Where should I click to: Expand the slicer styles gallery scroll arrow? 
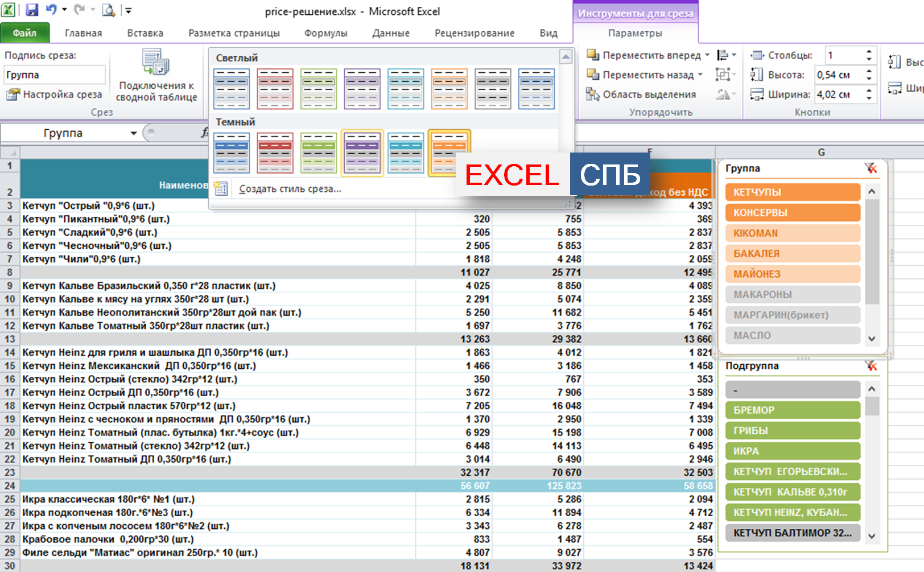pyautogui.click(x=566, y=56)
